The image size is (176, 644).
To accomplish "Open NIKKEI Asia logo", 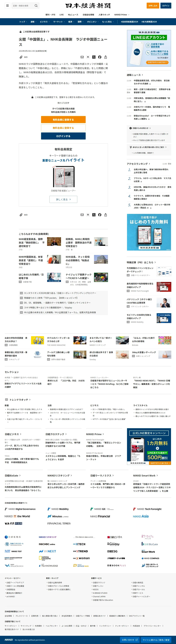I will click(x=141, y=516).
